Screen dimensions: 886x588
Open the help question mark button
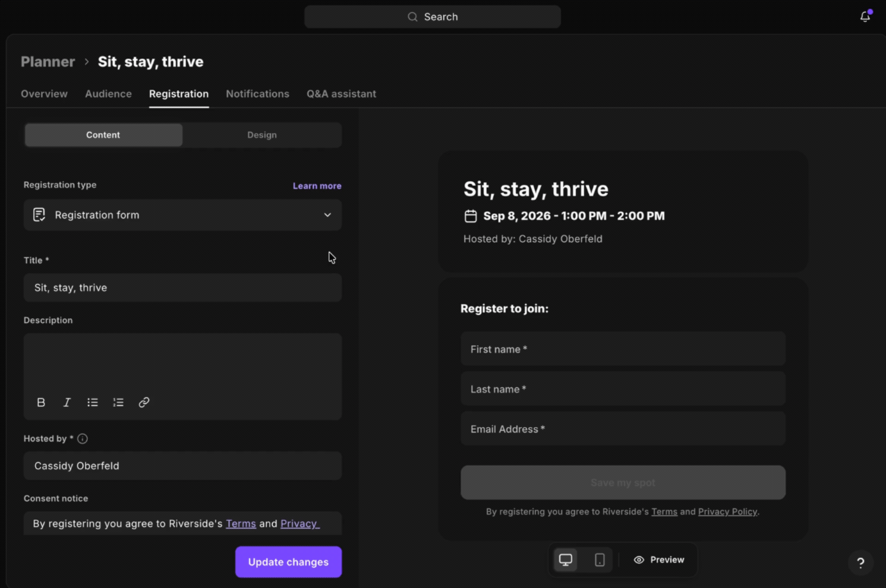pos(860,562)
